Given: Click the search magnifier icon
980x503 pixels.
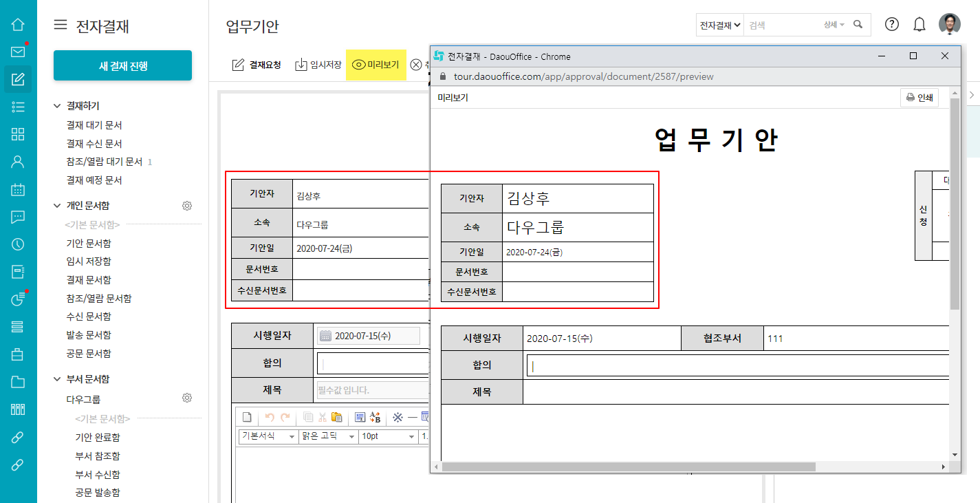Looking at the screenshot, I should tap(858, 25).
